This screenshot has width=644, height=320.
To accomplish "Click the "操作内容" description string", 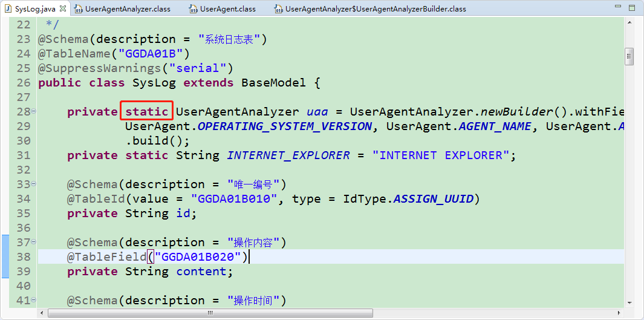I will click(x=254, y=243).
